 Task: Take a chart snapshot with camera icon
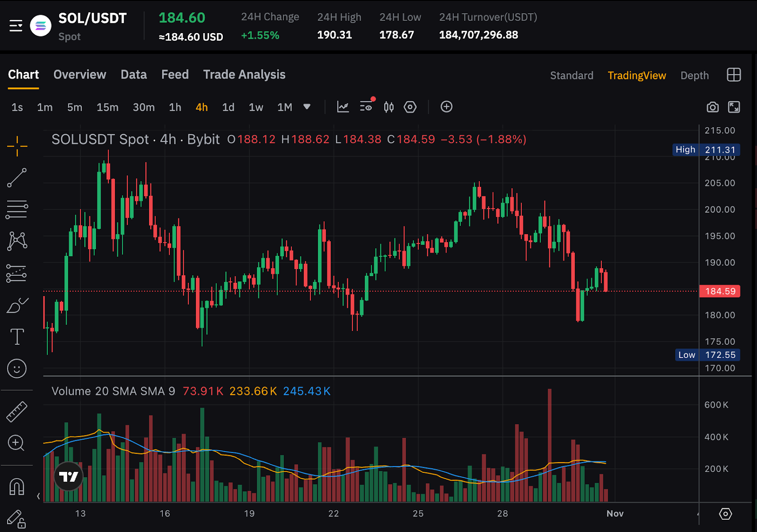[713, 107]
